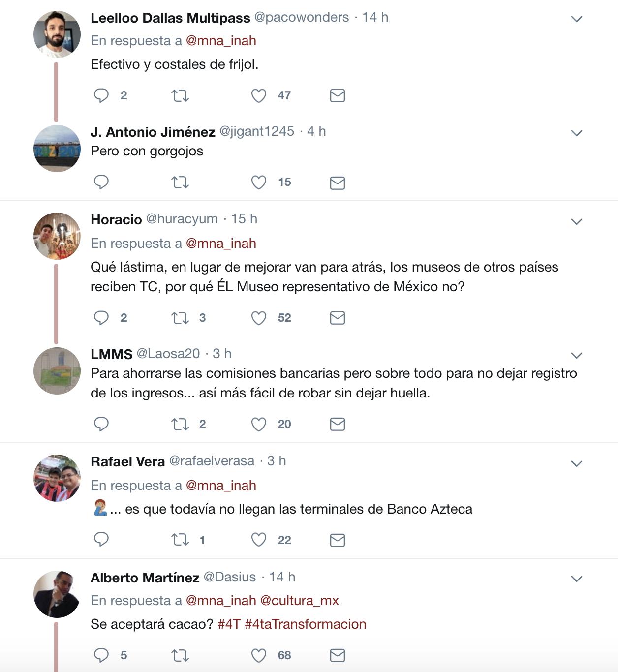Reply to Leelloo Dallas Multipass's tweet
Image resolution: width=618 pixels, height=672 pixels.
(x=101, y=95)
